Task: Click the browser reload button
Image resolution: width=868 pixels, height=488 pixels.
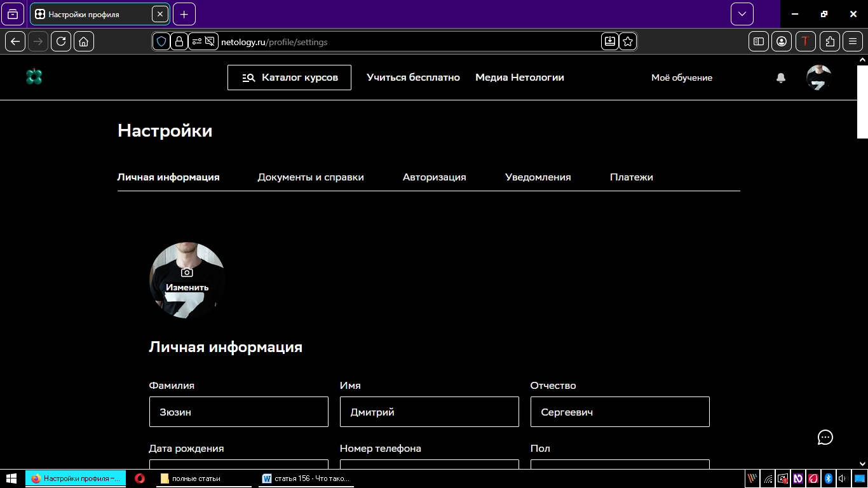Action: pyautogui.click(x=61, y=42)
